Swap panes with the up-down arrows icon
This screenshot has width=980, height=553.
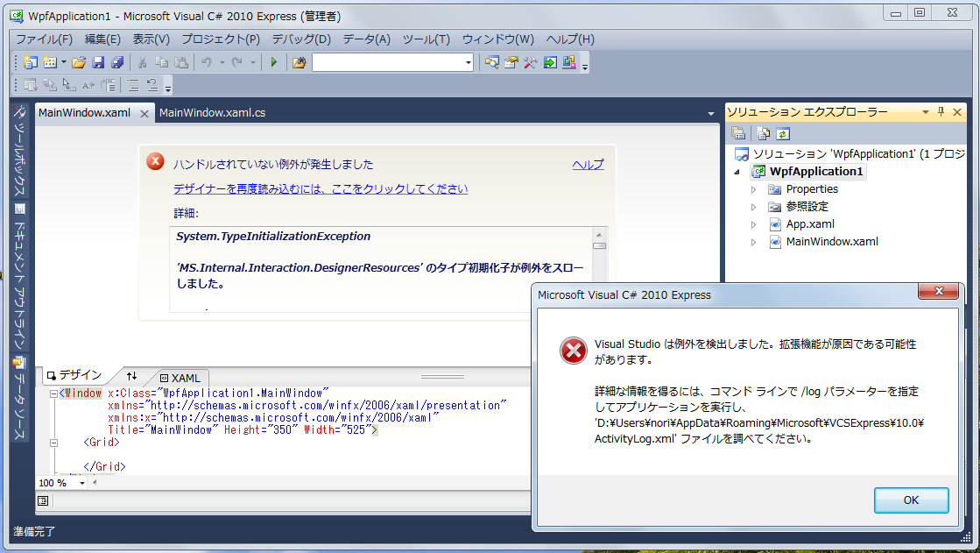coord(131,376)
